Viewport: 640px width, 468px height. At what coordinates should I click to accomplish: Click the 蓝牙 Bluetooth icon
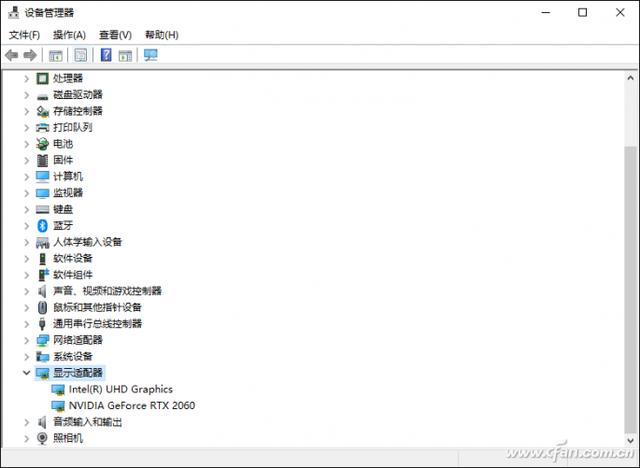[42, 226]
